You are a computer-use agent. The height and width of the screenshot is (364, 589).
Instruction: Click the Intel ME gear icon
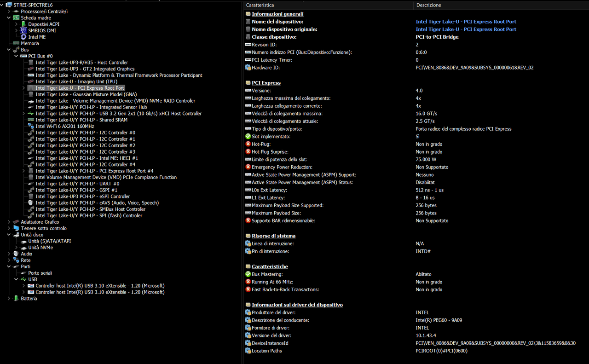click(24, 37)
